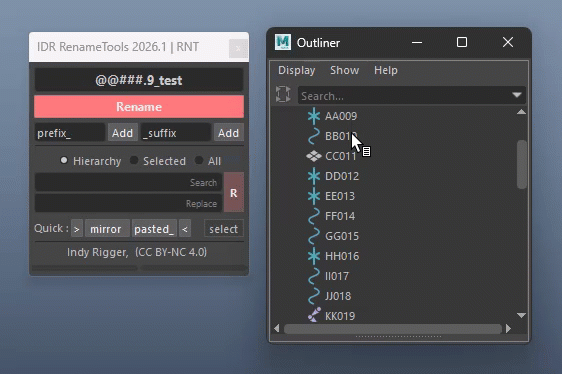The width and height of the screenshot is (562, 374).
Task: Select the JJ018 node in Outliner
Action: click(338, 296)
